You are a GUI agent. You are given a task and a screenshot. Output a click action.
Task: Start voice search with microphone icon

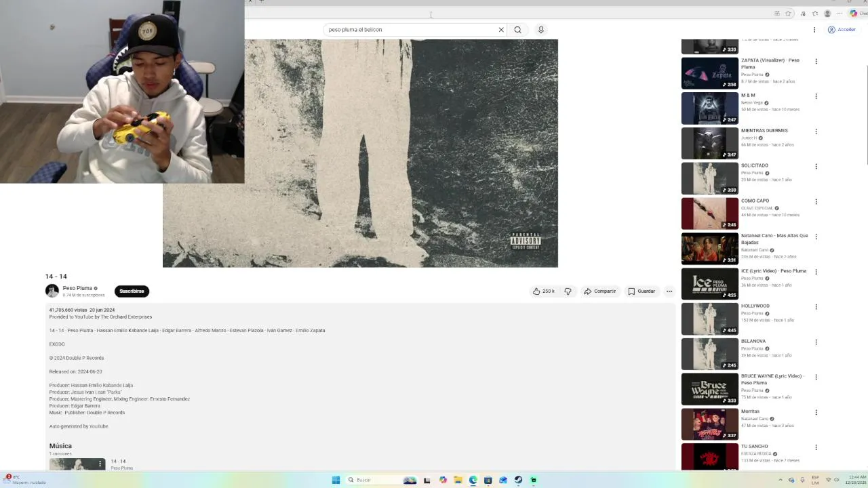[x=540, y=30]
